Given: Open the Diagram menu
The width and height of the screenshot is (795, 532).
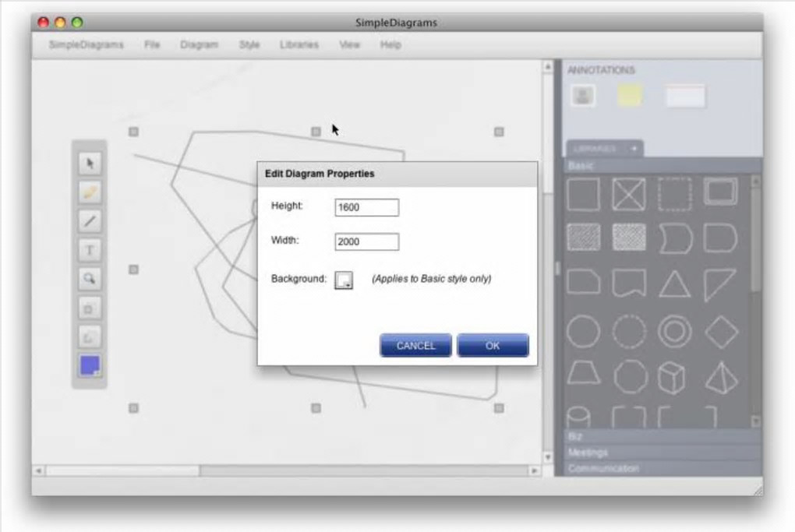Looking at the screenshot, I should click(200, 44).
